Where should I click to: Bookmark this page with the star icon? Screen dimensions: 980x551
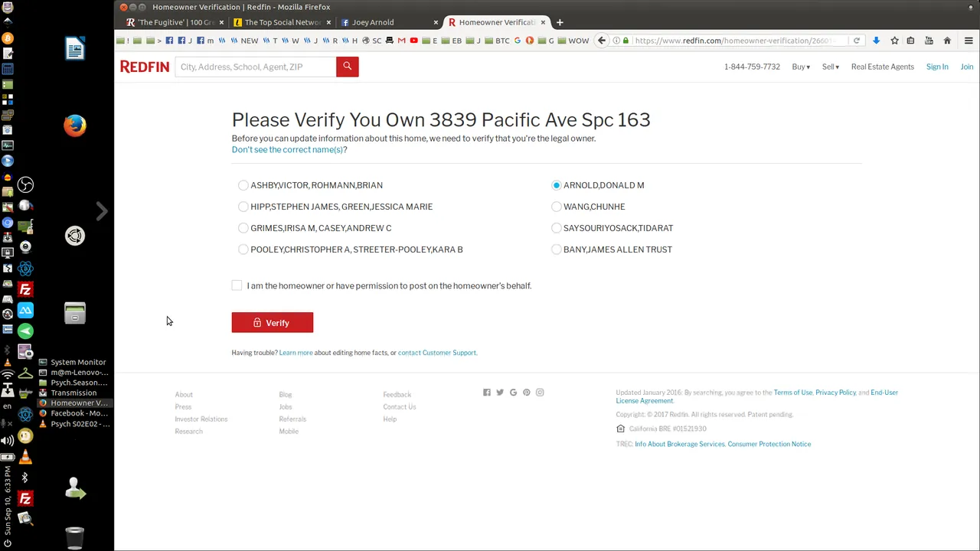[x=894, y=41]
